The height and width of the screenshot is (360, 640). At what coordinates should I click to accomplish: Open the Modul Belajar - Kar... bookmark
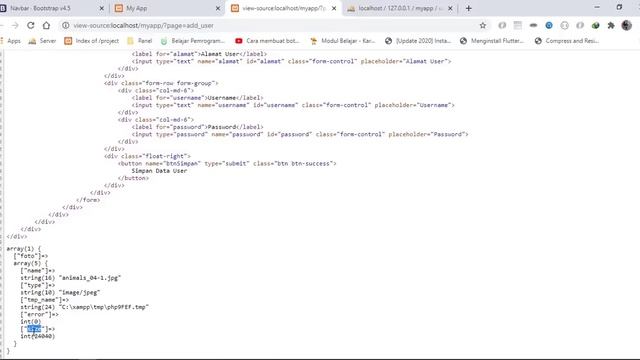[x=342, y=41]
